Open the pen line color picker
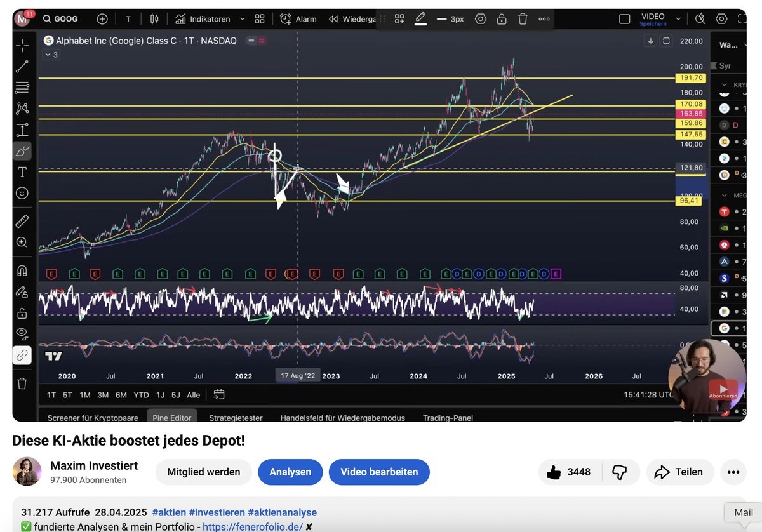 click(420, 19)
